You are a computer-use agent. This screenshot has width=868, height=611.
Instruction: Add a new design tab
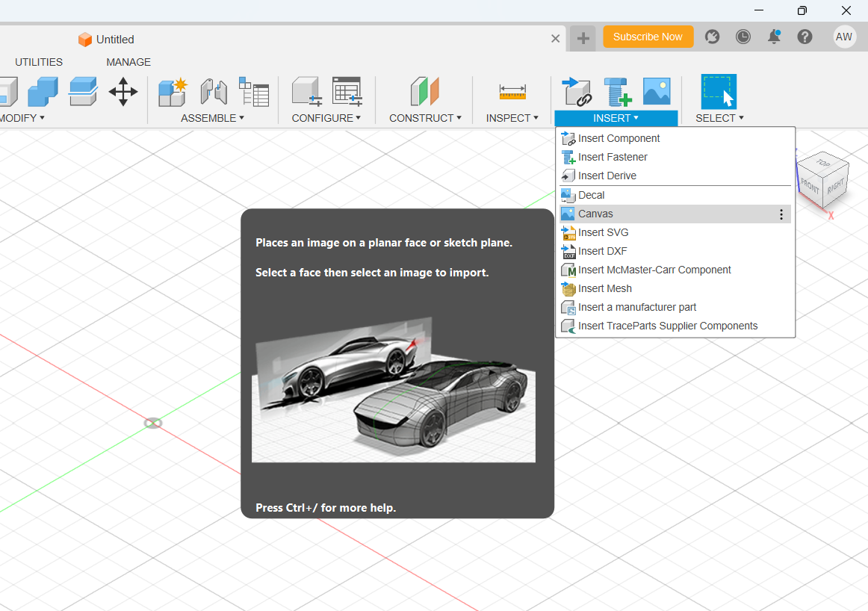click(583, 38)
